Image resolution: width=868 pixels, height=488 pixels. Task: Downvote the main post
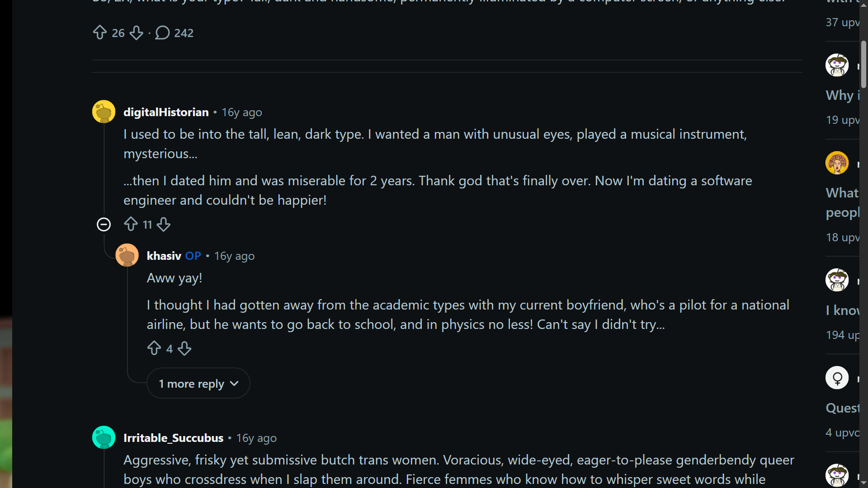(136, 33)
